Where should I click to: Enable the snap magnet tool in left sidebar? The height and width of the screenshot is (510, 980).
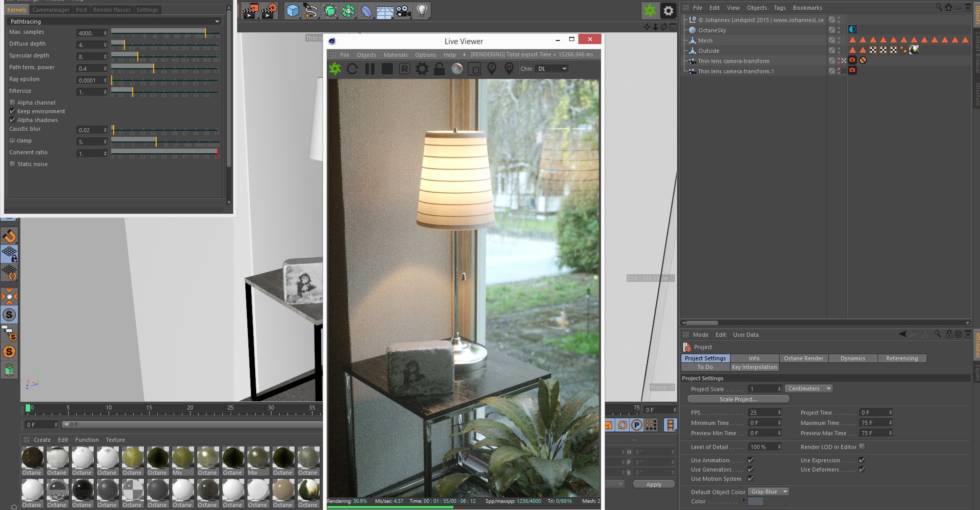(x=10, y=236)
